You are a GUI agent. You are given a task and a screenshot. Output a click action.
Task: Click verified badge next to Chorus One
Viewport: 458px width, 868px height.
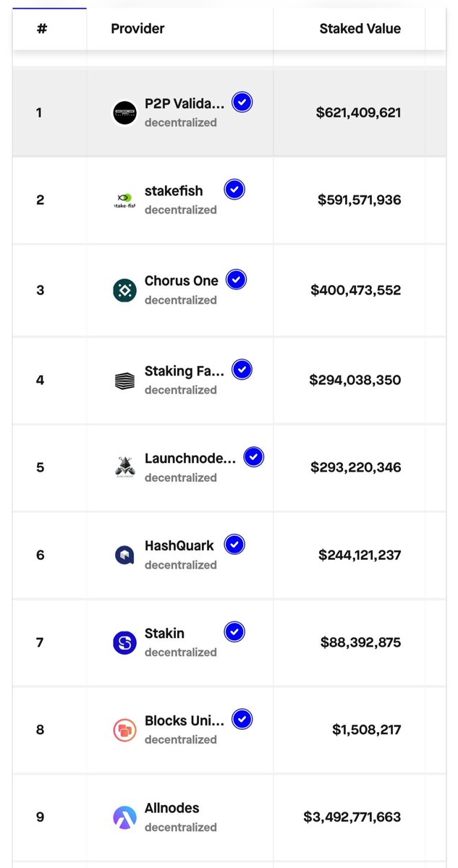click(x=236, y=279)
